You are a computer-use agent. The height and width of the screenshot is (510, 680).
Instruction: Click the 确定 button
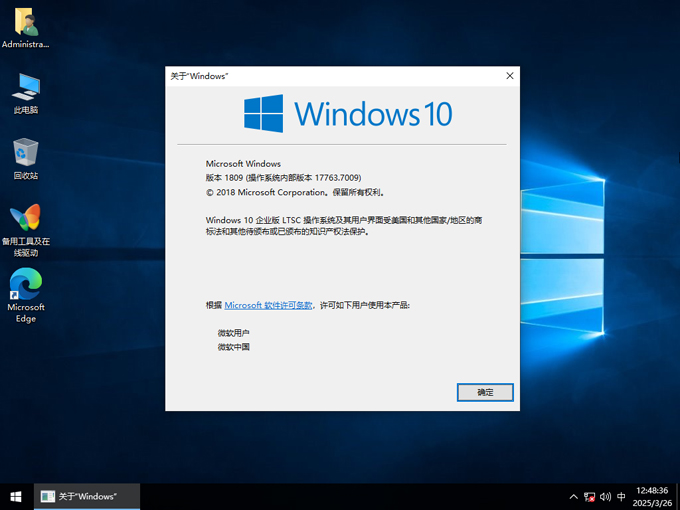(485, 392)
